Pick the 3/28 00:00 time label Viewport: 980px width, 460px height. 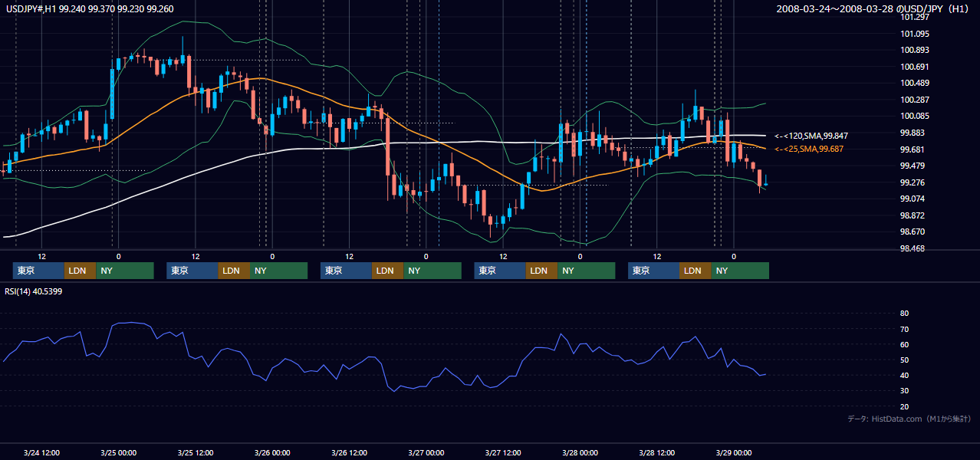click(x=580, y=452)
